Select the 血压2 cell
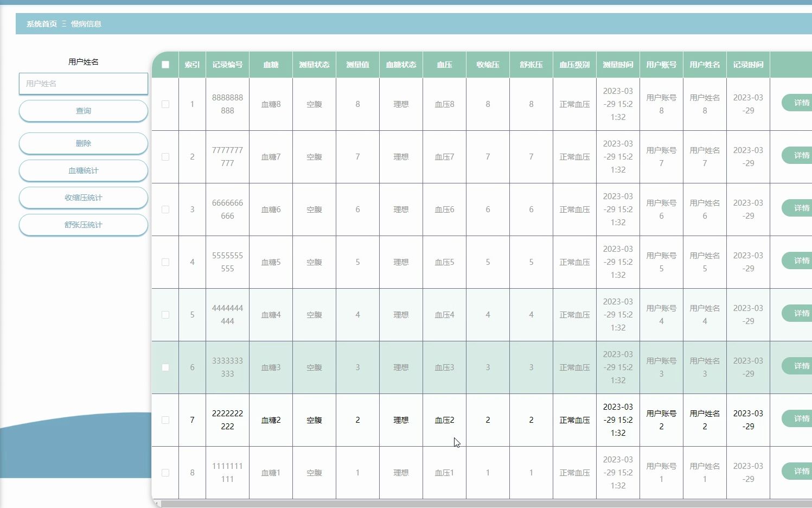The width and height of the screenshot is (812, 508). tap(444, 420)
